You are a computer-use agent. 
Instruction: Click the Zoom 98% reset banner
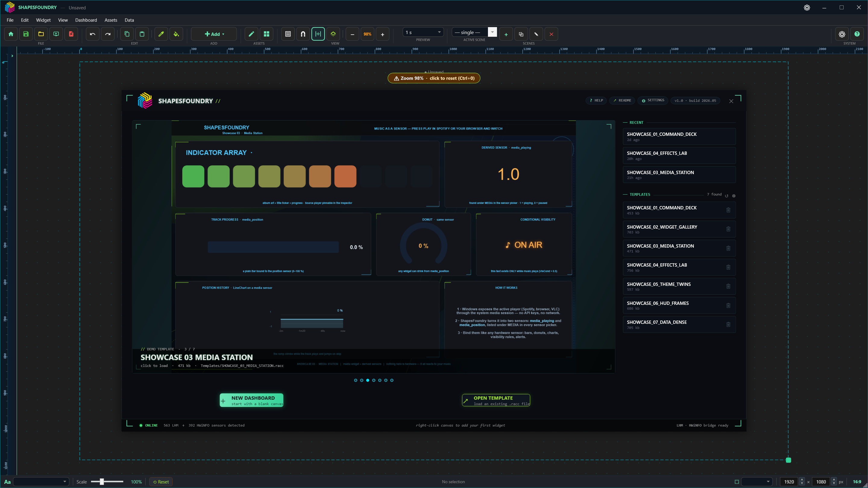(x=434, y=78)
